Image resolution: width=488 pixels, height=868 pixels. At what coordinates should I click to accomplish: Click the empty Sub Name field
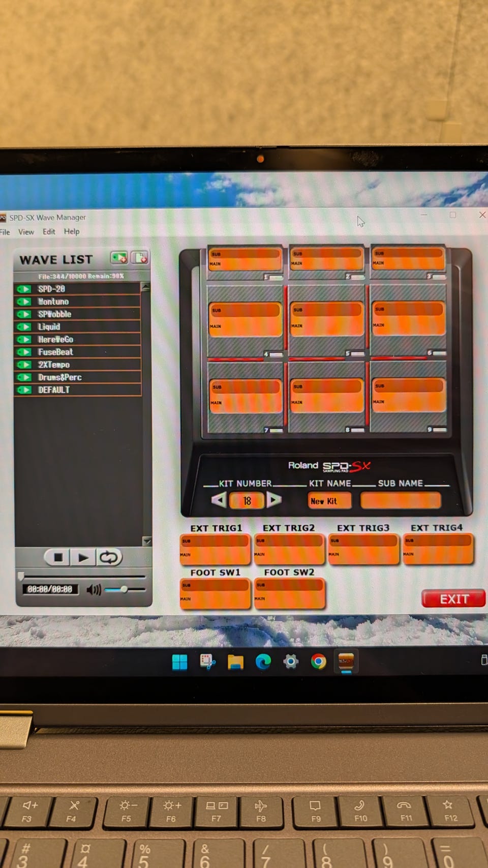[401, 500]
